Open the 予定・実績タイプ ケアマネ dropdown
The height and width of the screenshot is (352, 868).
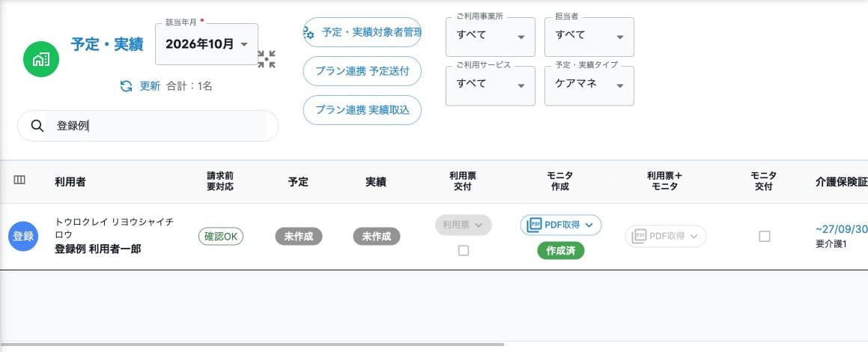(589, 86)
